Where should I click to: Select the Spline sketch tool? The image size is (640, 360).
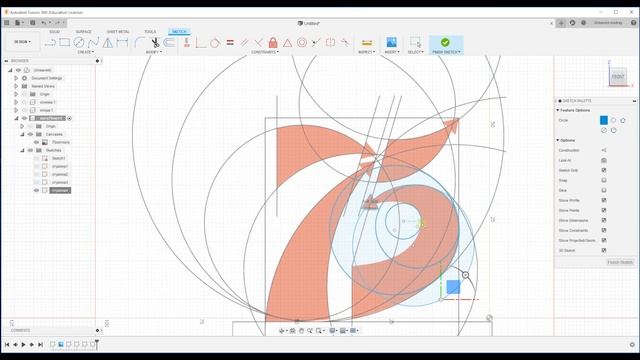click(x=93, y=42)
